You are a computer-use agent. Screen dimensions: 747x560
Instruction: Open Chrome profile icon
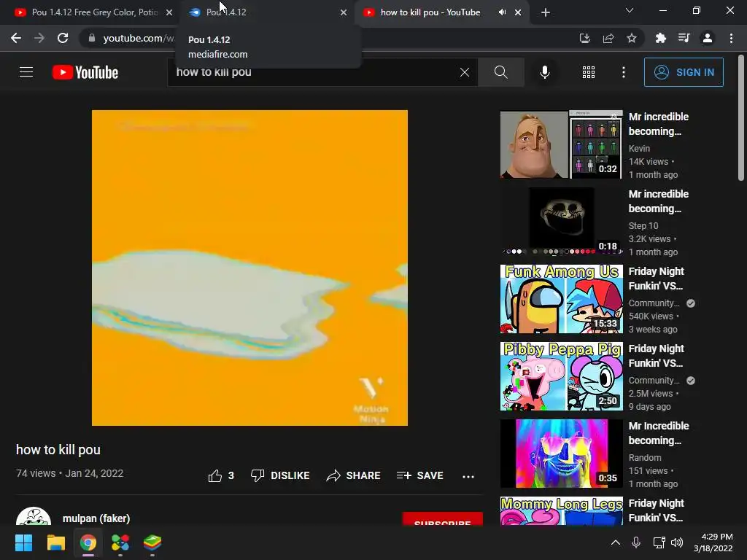point(708,38)
